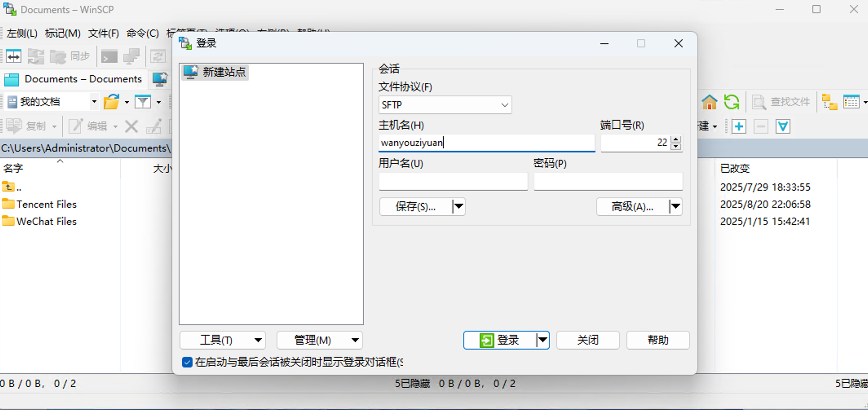Image resolution: width=868 pixels, height=410 pixels.
Task: Select the parent directory '..' entry
Action: (12, 187)
